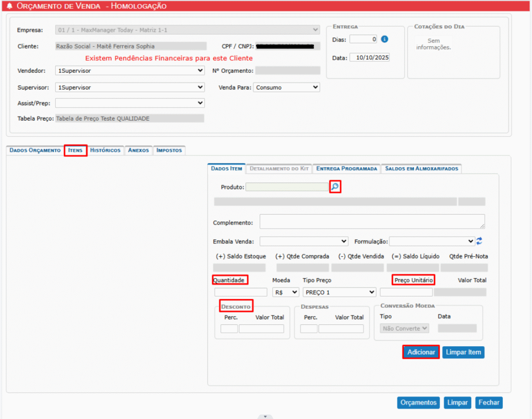Click the Limpar Item button
This screenshot has height=419, width=532.
[463, 352]
